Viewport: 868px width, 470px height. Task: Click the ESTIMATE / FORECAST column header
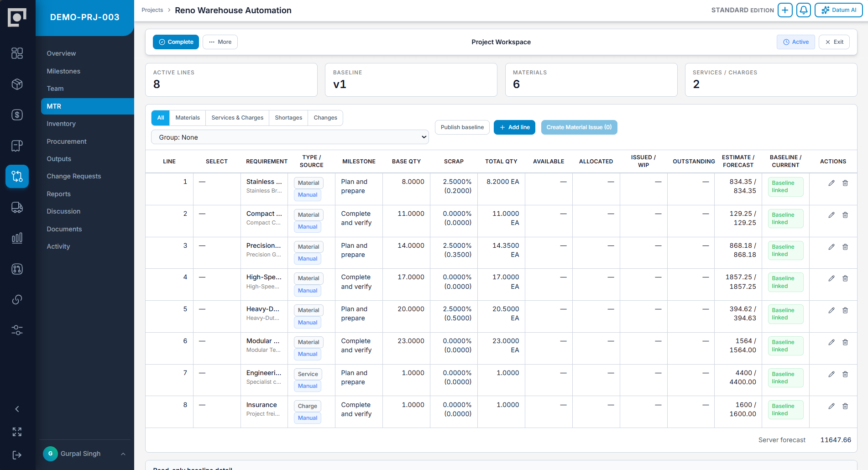tap(738, 161)
